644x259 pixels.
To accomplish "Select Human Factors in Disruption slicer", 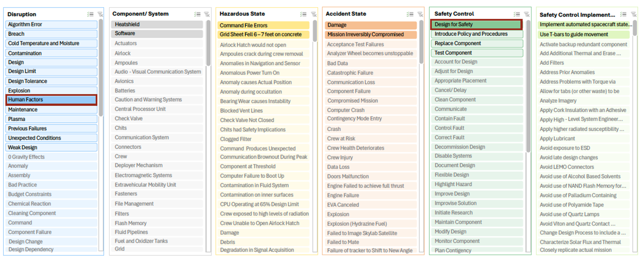I will tap(51, 100).
